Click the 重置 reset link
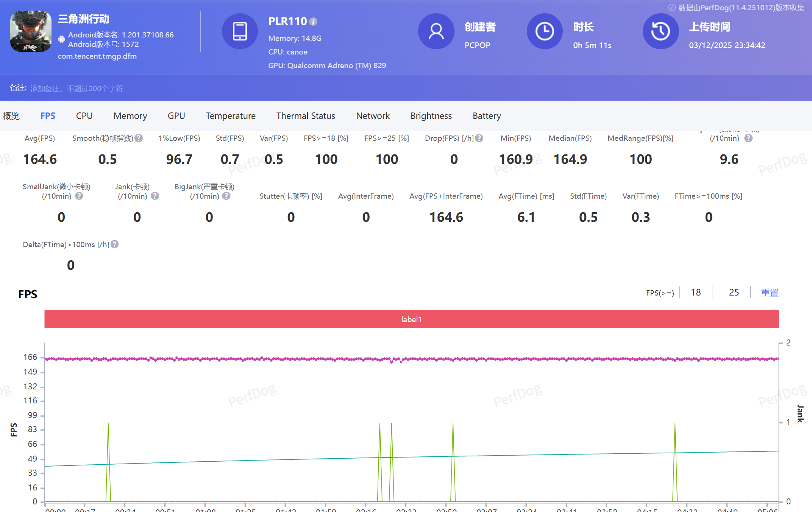The height and width of the screenshot is (512, 812). (x=770, y=293)
